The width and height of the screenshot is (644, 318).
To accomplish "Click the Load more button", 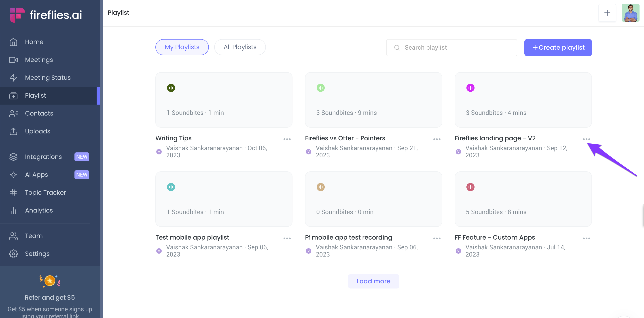I will click(373, 281).
